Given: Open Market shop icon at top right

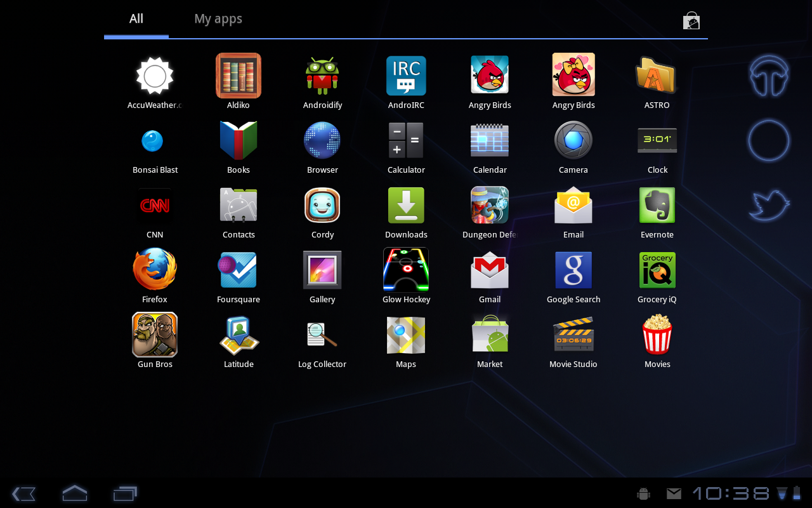Looking at the screenshot, I should coord(691,20).
